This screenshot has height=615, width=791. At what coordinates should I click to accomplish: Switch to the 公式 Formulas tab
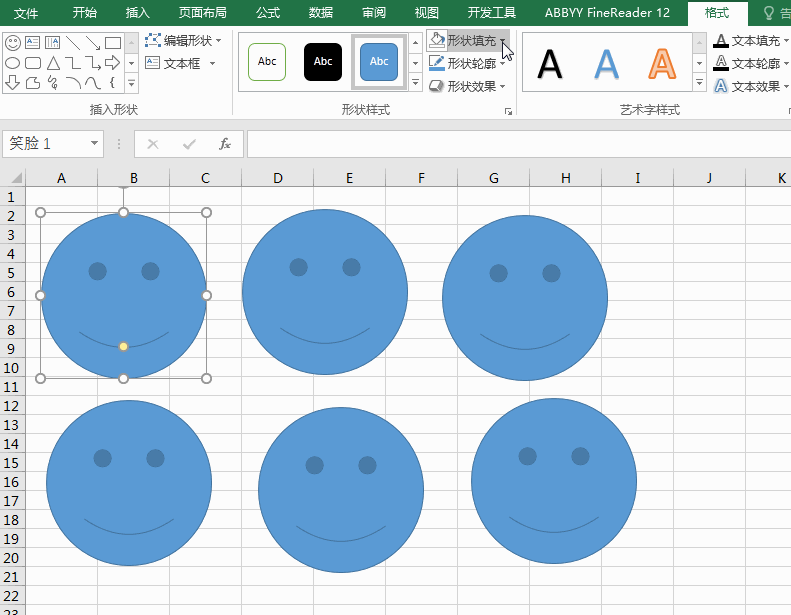[x=268, y=13]
